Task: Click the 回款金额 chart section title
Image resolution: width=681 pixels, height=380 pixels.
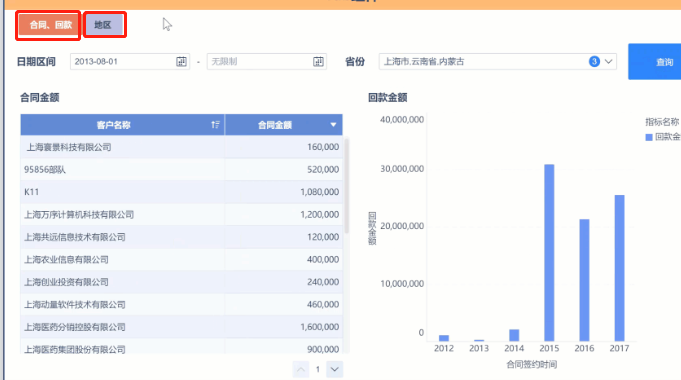Action: pos(387,98)
